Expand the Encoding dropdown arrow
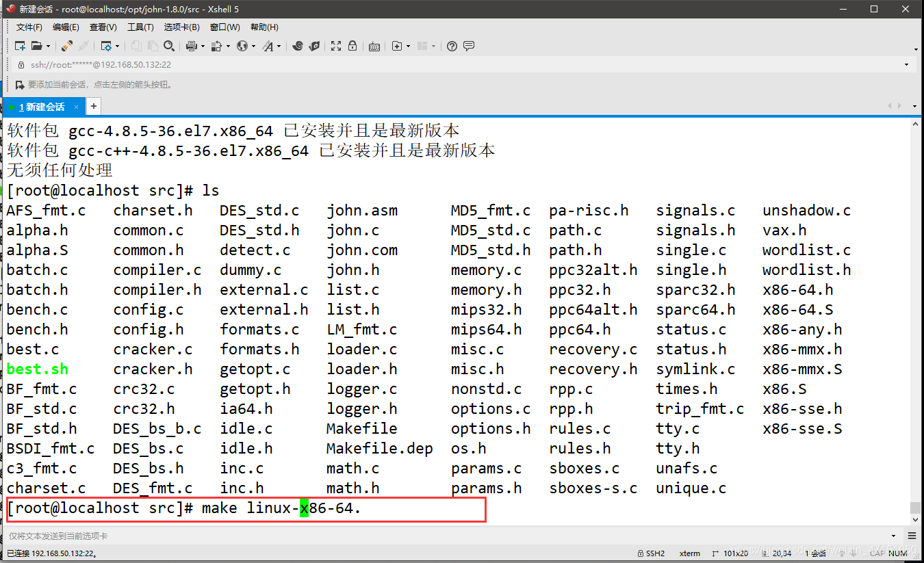924x563 pixels. point(253,47)
